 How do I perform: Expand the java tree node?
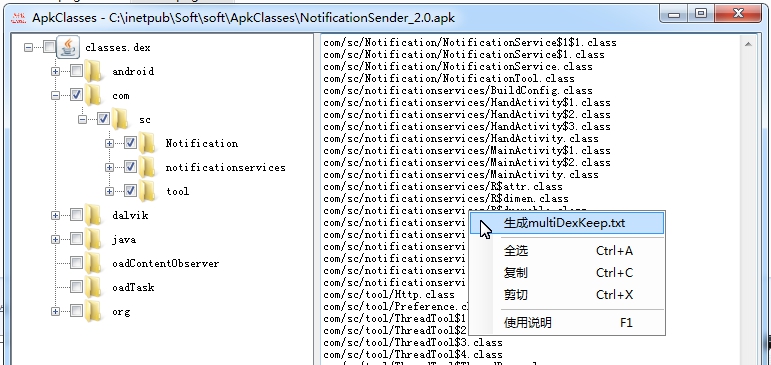click(x=55, y=239)
